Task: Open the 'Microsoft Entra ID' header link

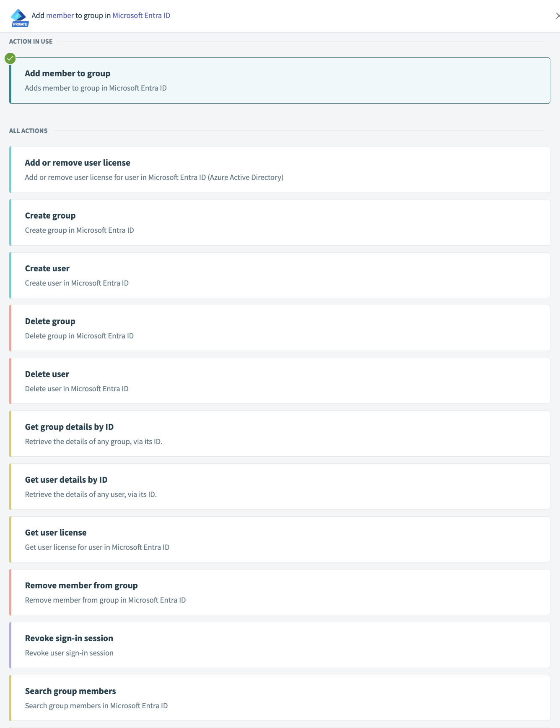Action: point(141,16)
